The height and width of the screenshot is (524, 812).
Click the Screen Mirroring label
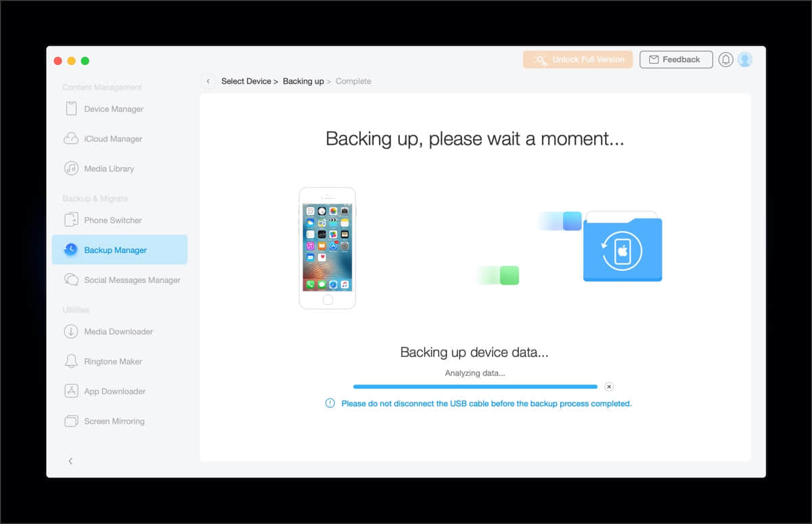click(x=114, y=421)
